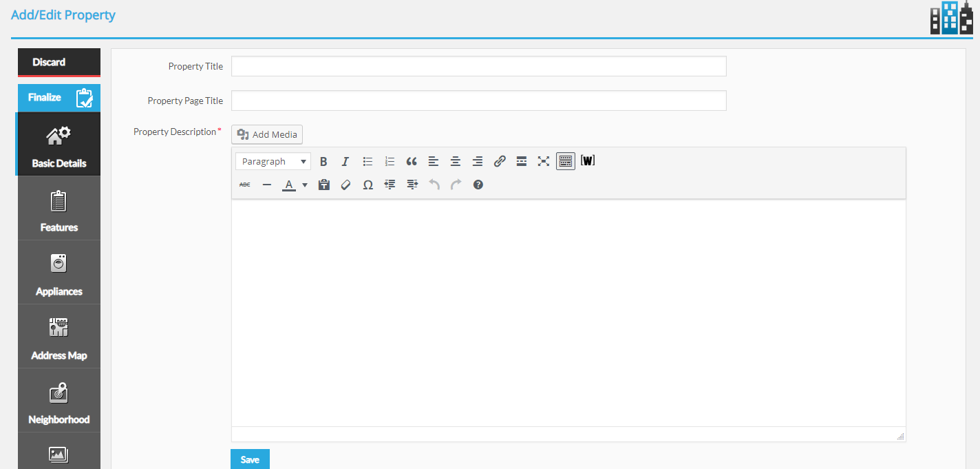Click the Property Title input field
Screen dimensions: 980x469
tap(478, 66)
